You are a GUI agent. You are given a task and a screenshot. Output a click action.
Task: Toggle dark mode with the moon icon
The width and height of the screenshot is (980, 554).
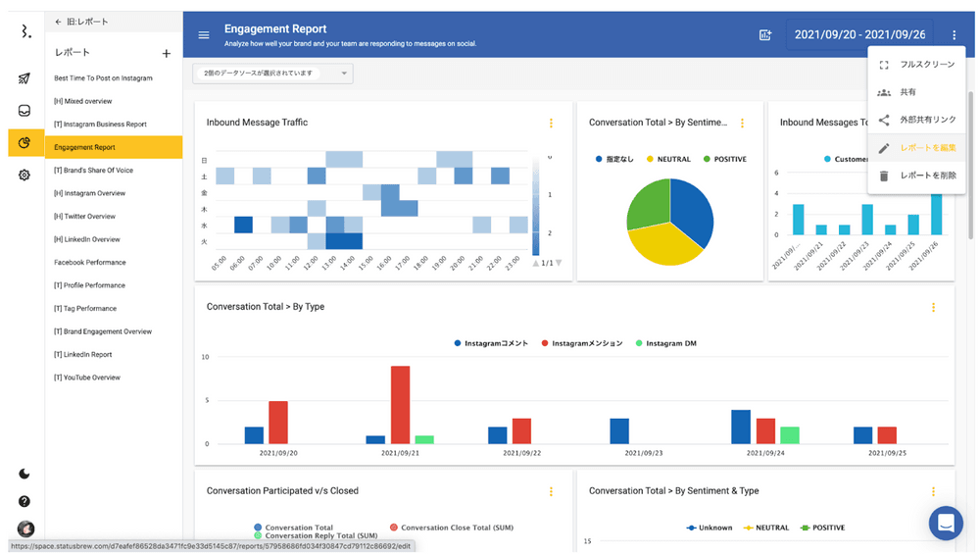click(24, 474)
